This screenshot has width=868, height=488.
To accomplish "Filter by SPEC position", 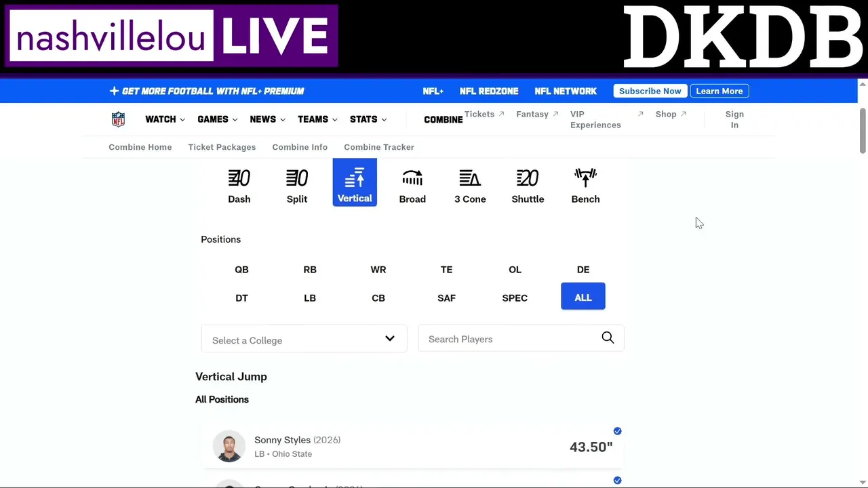I will click(x=515, y=298).
